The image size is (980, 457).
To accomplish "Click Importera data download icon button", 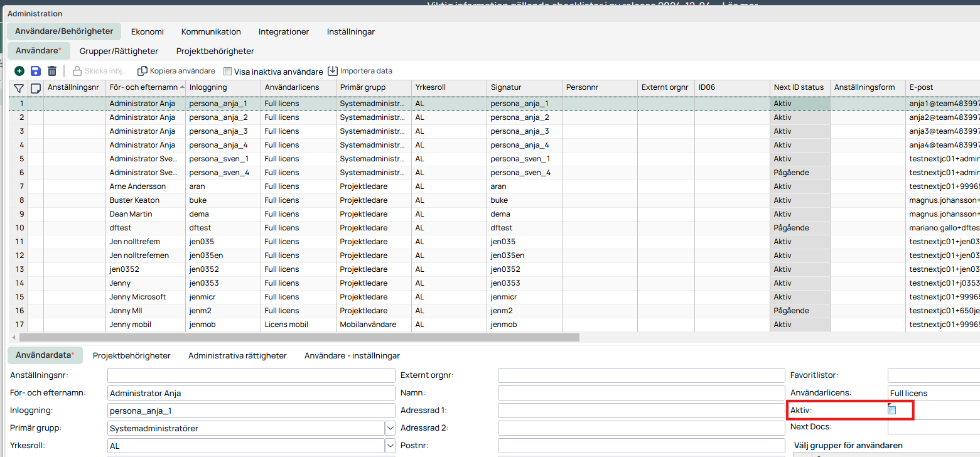I will (360, 71).
